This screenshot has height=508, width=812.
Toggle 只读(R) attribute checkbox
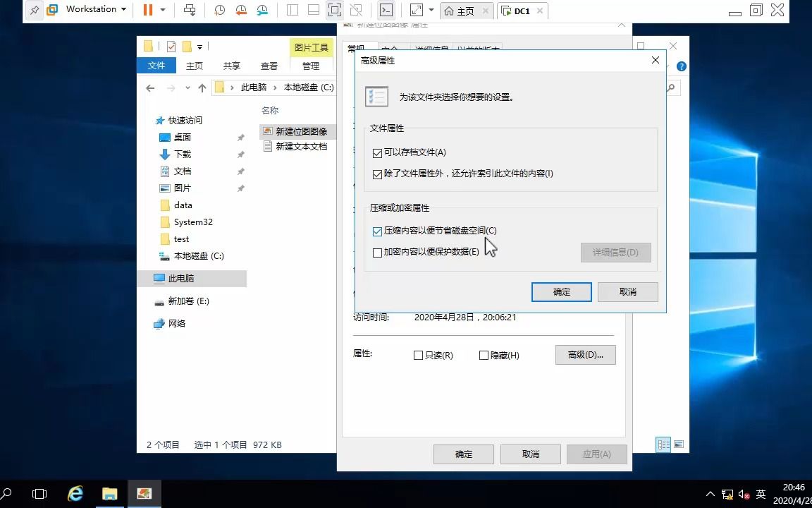pyautogui.click(x=419, y=356)
